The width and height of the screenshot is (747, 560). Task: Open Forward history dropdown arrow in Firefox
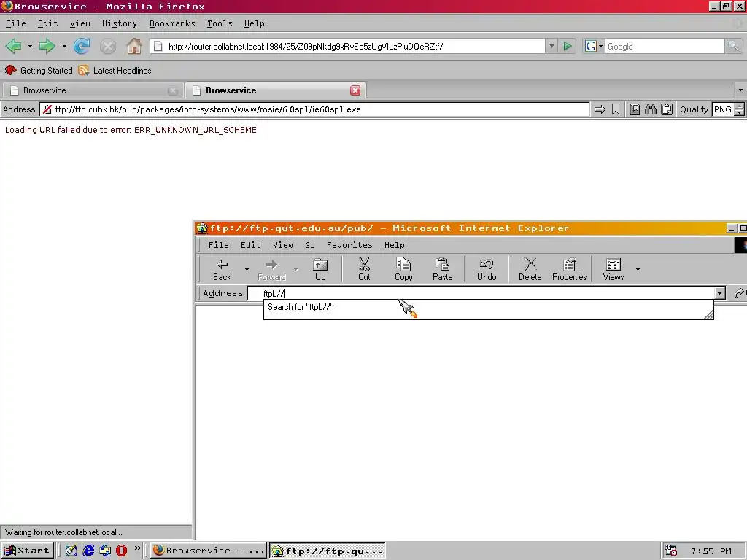click(64, 46)
